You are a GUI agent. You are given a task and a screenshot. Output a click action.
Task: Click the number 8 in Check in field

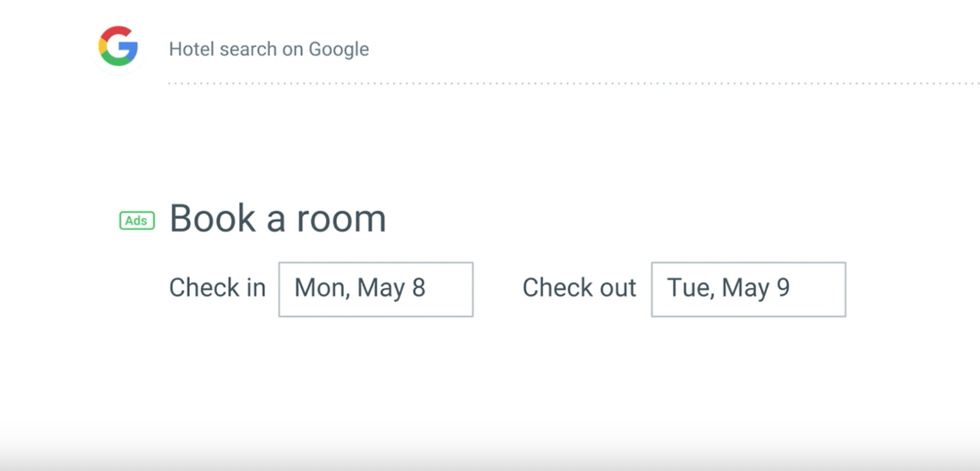click(x=419, y=287)
